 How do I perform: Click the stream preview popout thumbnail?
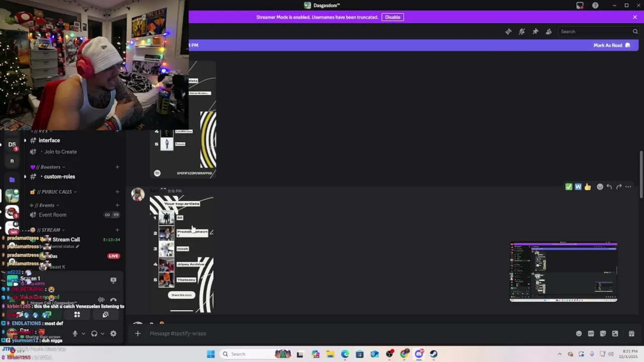coord(563,272)
